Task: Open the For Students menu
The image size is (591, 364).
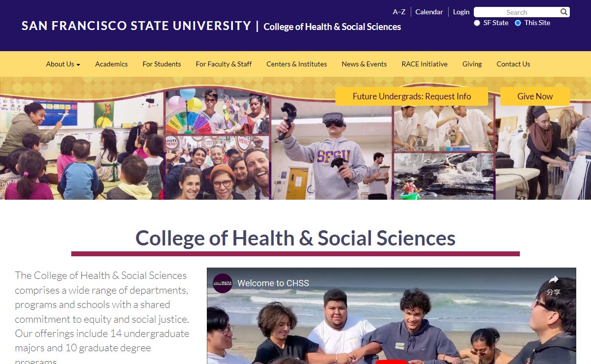Action: [162, 64]
